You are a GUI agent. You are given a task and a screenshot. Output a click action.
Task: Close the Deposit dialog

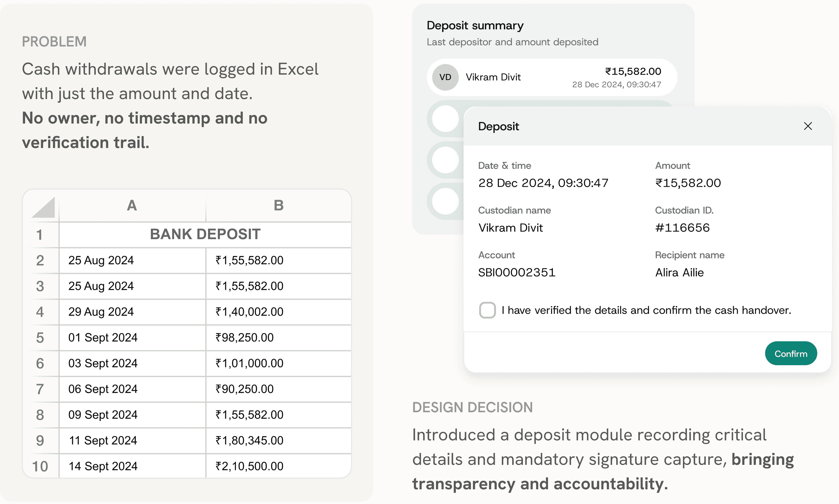point(808,126)
